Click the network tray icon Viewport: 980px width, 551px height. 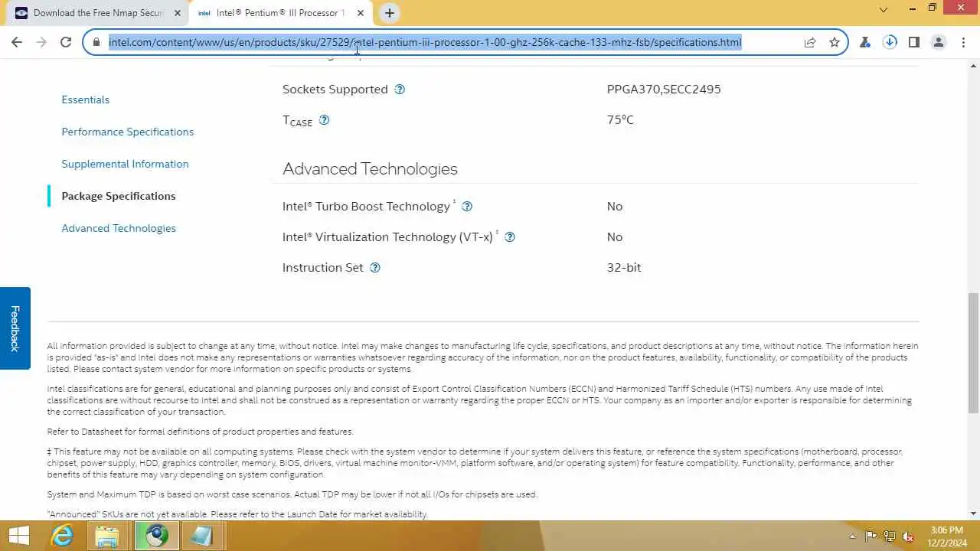[x=890, y=536]
